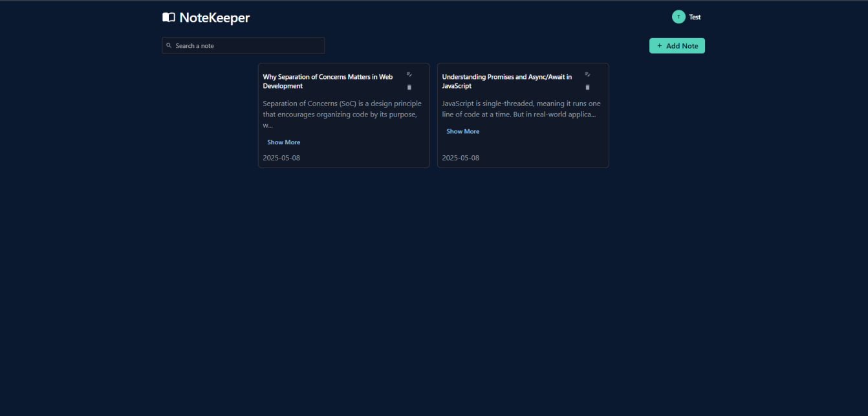
Task: Show more of Separation of Concerns note
Action: [x=284, y=142]
